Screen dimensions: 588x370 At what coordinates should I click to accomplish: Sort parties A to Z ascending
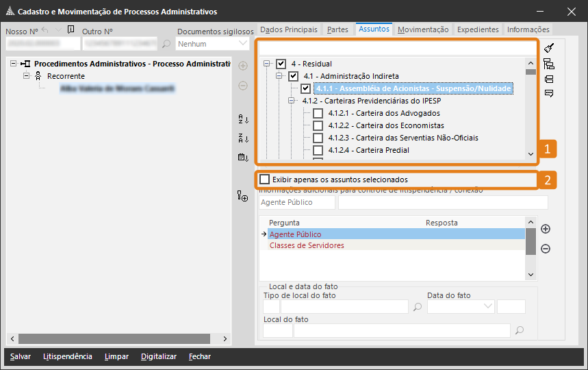tap(242, 119)
